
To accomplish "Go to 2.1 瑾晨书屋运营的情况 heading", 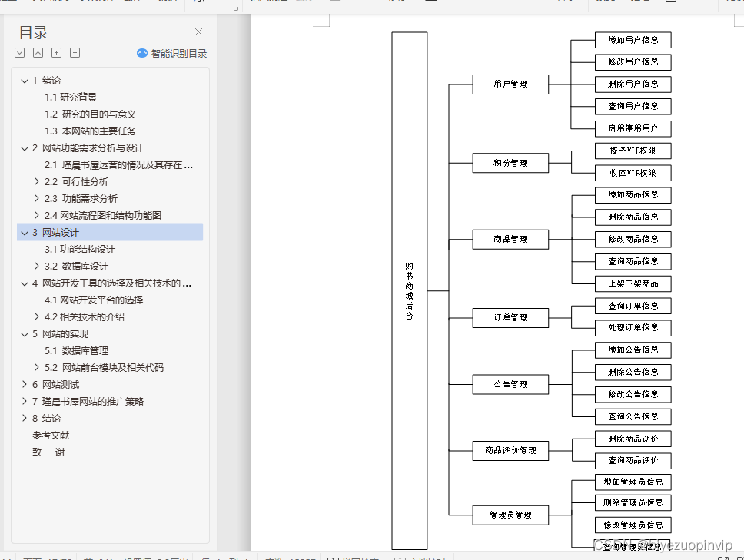I will [118, 165].
